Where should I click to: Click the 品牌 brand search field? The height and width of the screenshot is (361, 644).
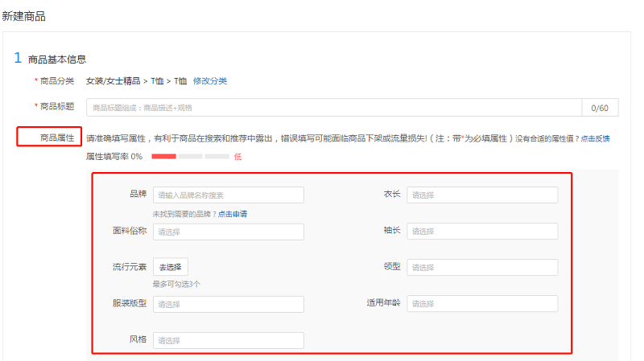click(x=229, y=195)
